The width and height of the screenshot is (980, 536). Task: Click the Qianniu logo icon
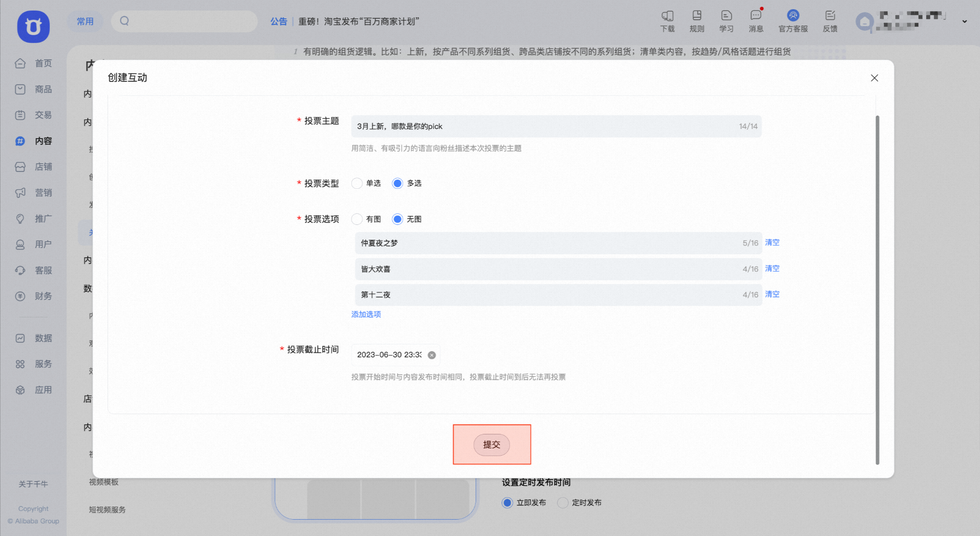[33, 26]
